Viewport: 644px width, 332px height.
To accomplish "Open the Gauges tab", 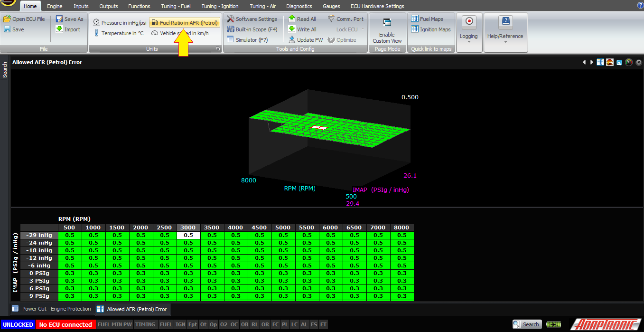I will click(x=331, y=6).
